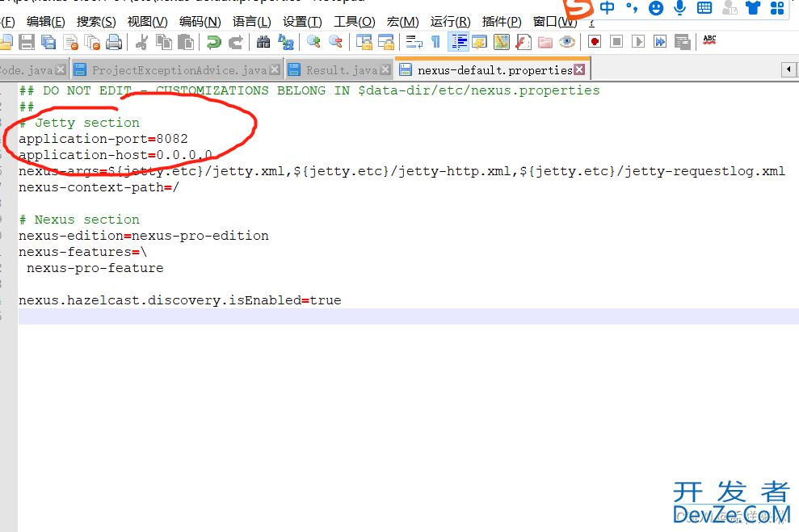Click the Redo arrow icon
Screen dimensions: 799x532
pos(235,42)
